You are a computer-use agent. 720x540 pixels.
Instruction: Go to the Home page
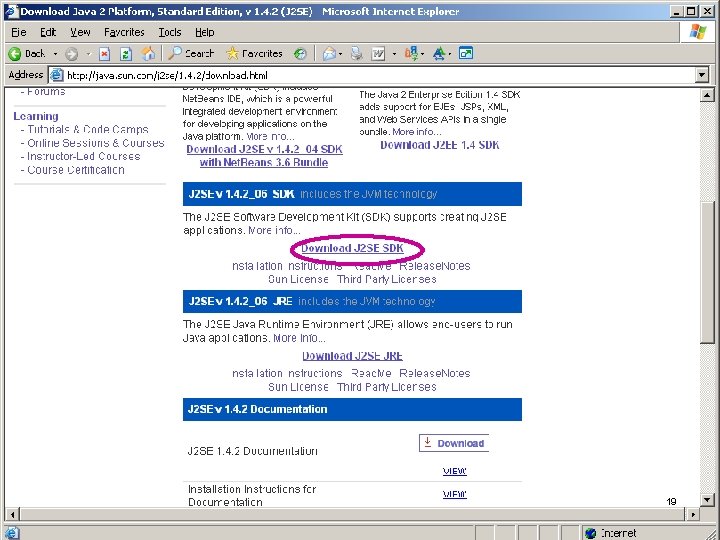(148, 54)
